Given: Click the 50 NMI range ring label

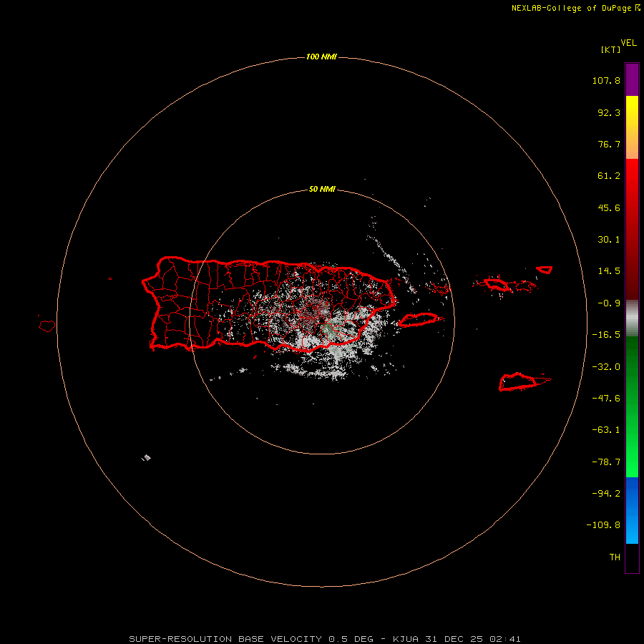Looking at the screenshot, I should [x=322, y=190].
